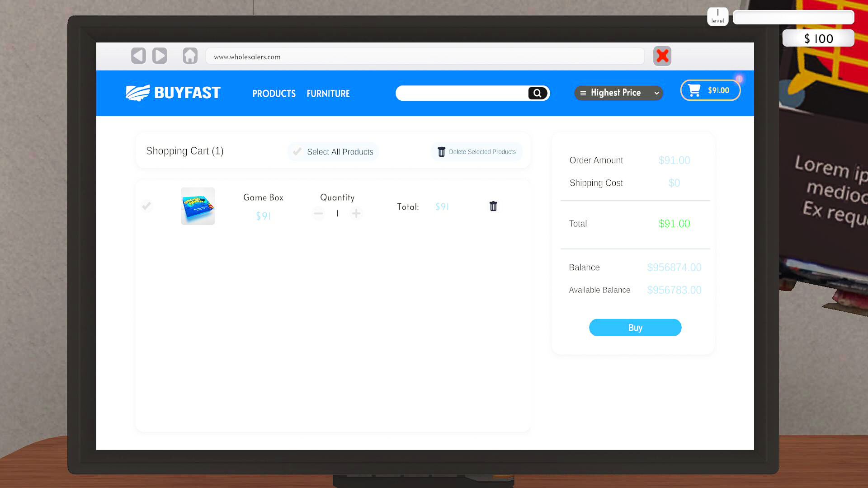Screen dimensions: 868x488
Task: Click the forward navigation arrow icon
Action: point(159,56)
